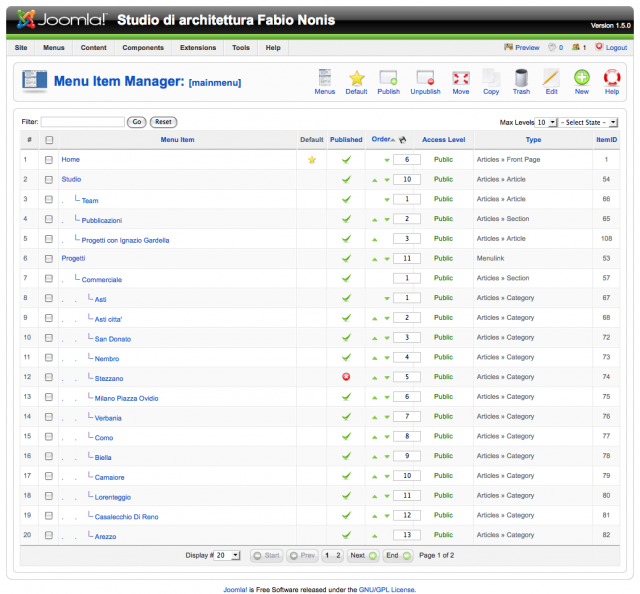This screenshot has width=640, height=594.
Task: Check the checkbox for Home row
Action: click(x=49, y=159)
